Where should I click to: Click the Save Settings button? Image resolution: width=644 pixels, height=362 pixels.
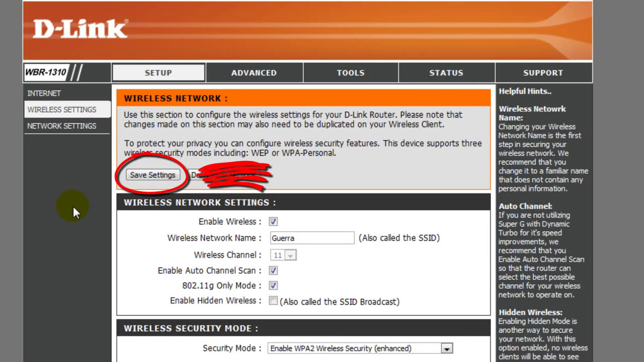(152, 175)
